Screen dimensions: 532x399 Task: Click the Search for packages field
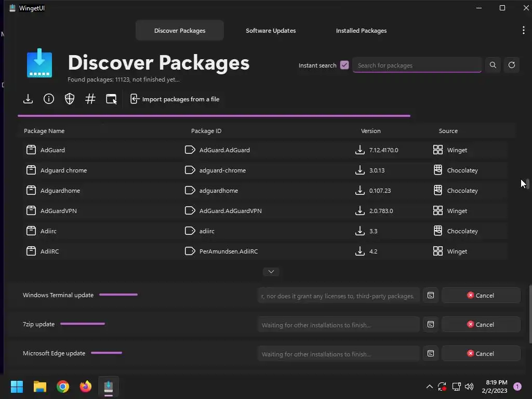tap(417, 65)
